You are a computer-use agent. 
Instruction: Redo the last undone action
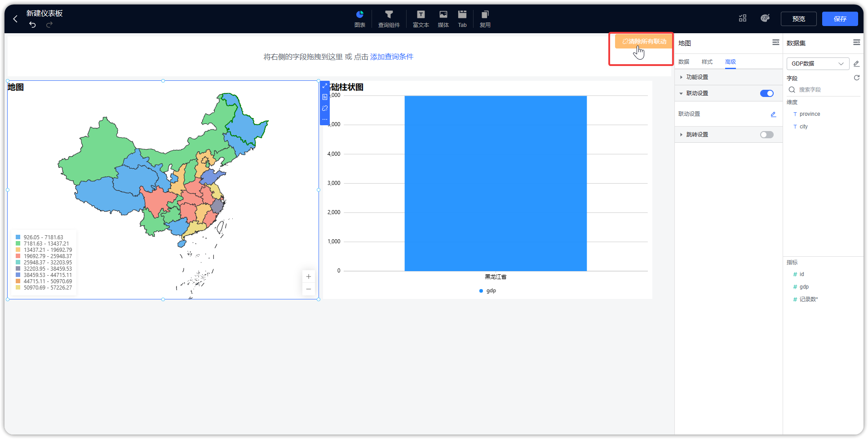point(49,25)
